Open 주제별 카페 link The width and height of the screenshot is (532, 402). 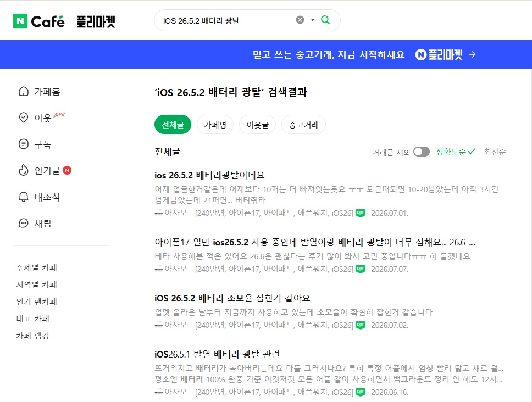click(37, 268)
